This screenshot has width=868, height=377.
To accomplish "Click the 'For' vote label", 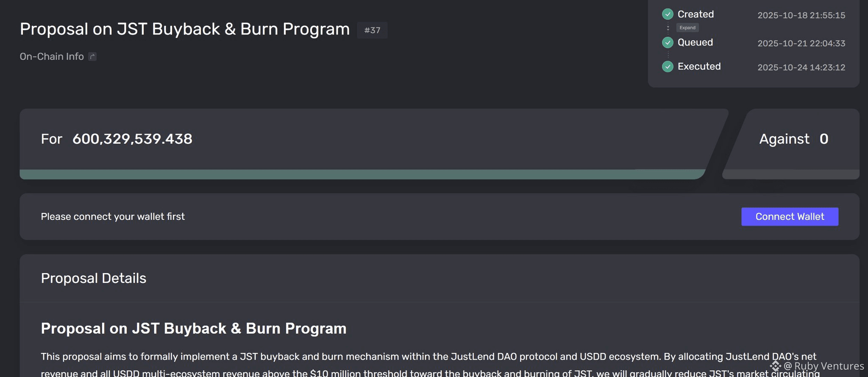I will click(52, 139).
